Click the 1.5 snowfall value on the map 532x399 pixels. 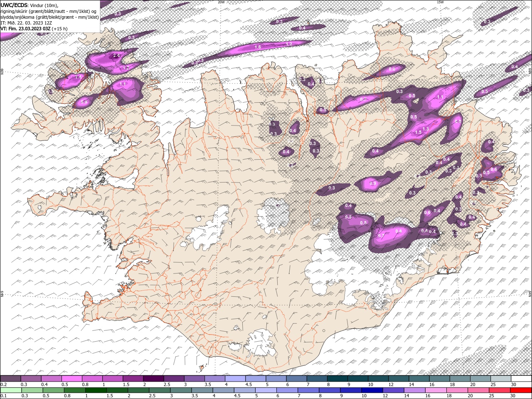(x=419, y=132)
